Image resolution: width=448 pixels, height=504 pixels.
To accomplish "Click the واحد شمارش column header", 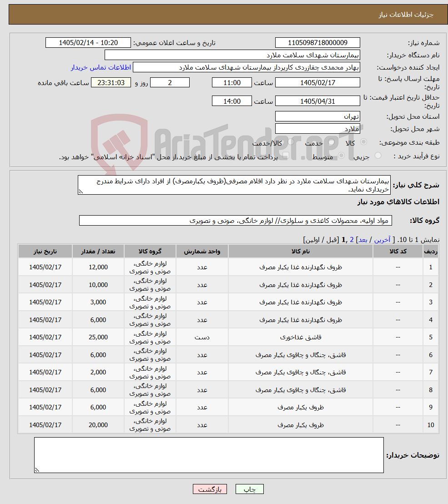I will (202, 252).
